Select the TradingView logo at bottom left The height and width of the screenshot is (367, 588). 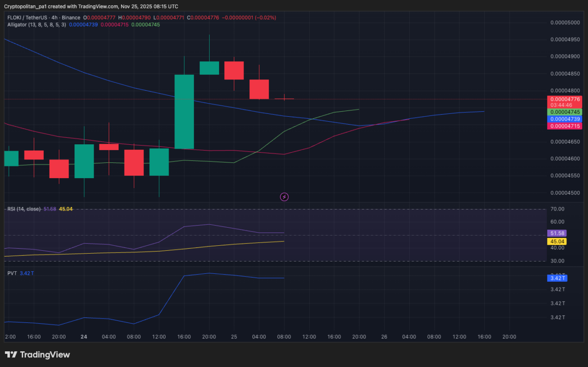click(11, 354)
